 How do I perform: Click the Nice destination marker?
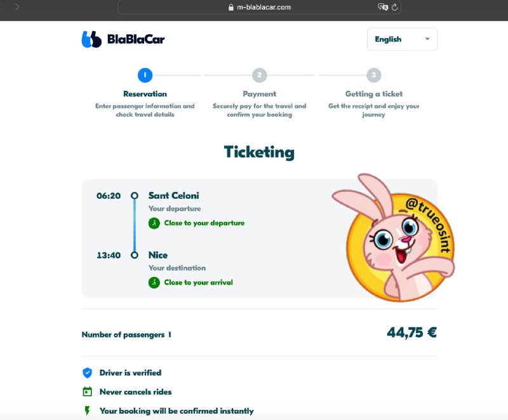pos(135,255)
